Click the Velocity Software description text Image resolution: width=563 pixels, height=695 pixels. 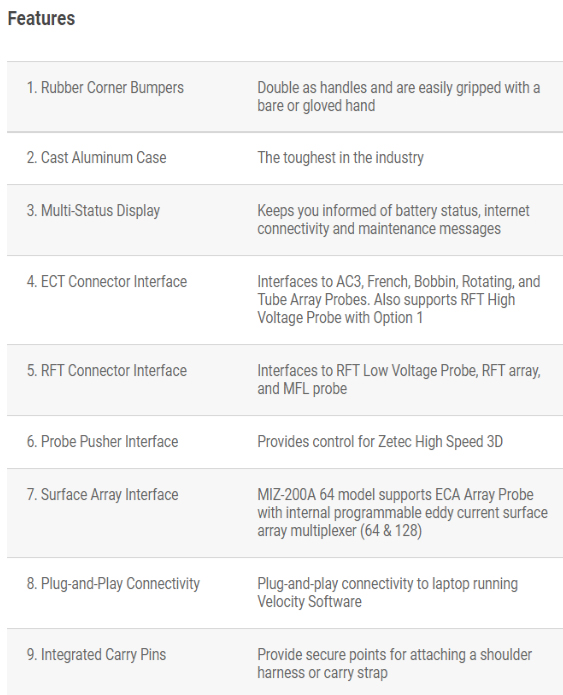click(387, 593)
